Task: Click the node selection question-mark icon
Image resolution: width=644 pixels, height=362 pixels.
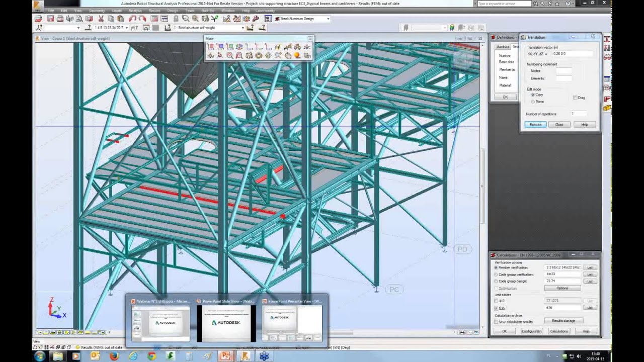Action: tap(39, 28)
